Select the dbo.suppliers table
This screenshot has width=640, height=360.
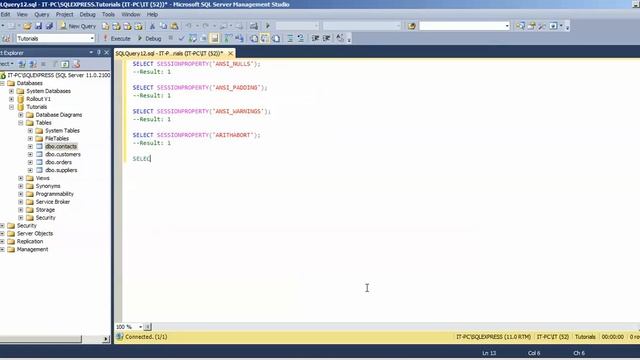[61, 170]
